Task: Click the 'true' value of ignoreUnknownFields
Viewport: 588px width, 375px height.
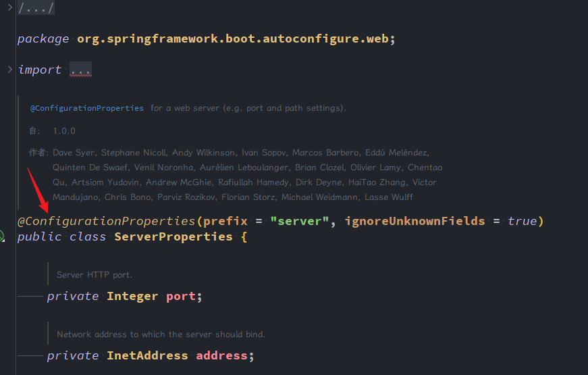Action: pos(523,221)
